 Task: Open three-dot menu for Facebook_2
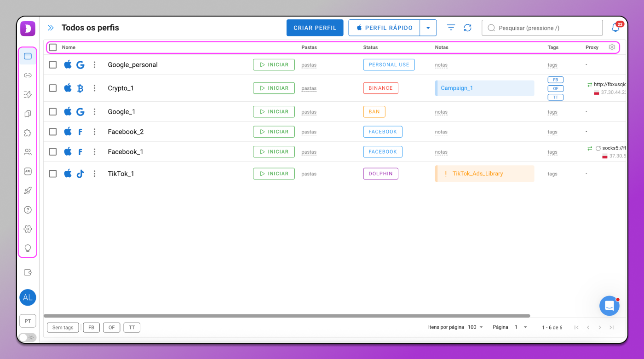point(94,132)
